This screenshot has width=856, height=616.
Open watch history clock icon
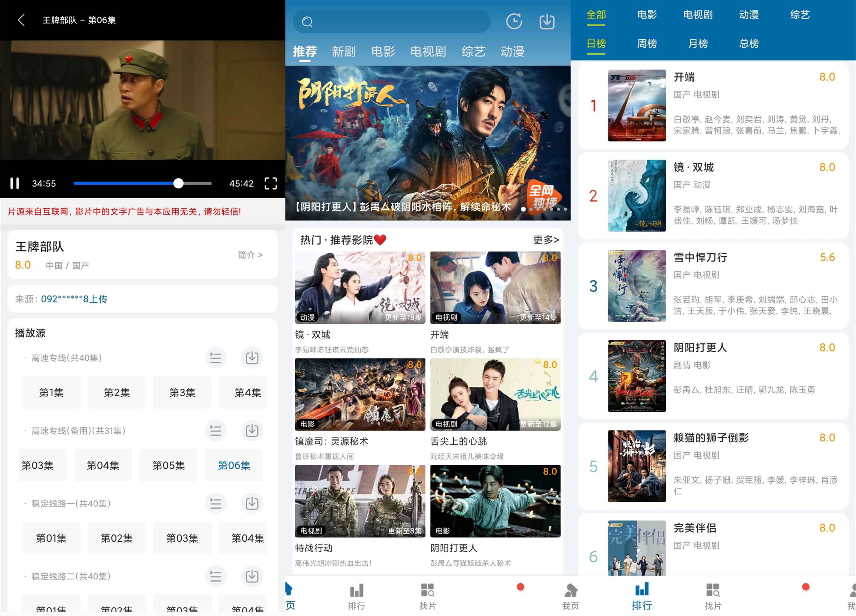point(514,22)
